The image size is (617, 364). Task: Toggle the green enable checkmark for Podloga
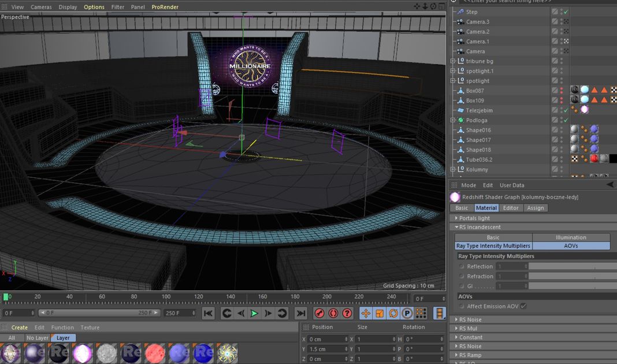click(566, 120)
